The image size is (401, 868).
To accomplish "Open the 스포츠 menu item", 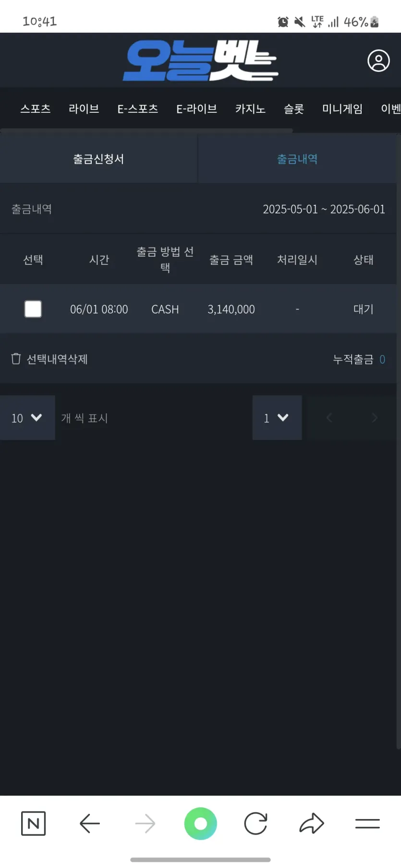I will 36,109.
